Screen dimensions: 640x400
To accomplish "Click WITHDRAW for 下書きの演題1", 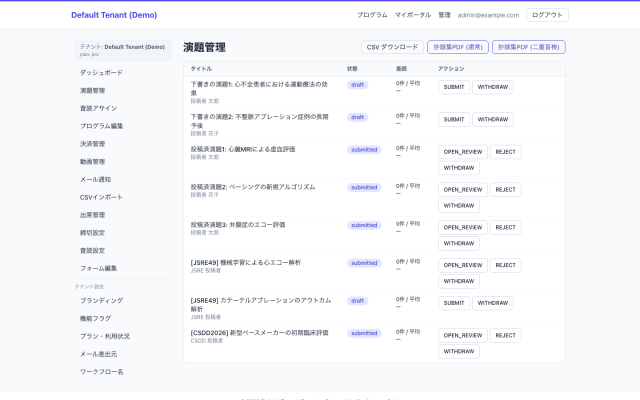I will point(493,87).
